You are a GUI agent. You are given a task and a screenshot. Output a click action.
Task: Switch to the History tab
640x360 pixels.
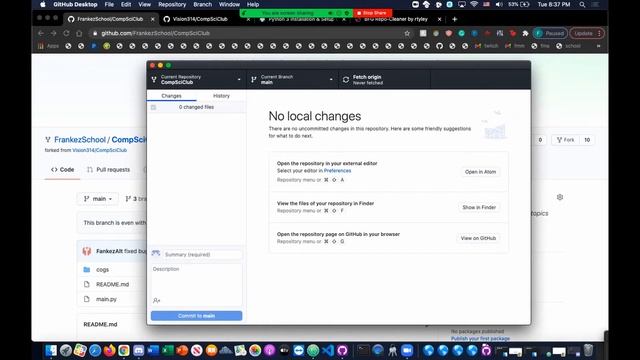tap(221, 96)
